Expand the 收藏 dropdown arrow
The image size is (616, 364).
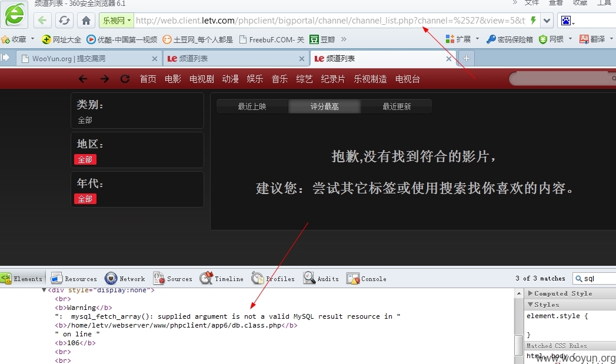pos(32,39)
